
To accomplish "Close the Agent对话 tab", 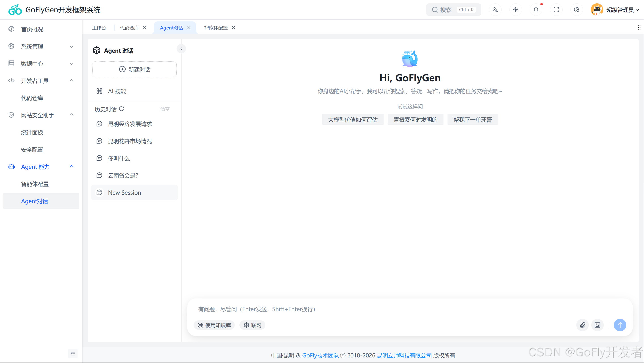I will (x=189, y=27).
